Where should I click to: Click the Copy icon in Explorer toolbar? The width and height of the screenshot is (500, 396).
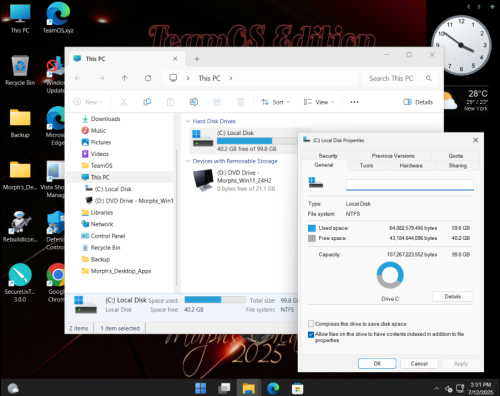point(147,102)
